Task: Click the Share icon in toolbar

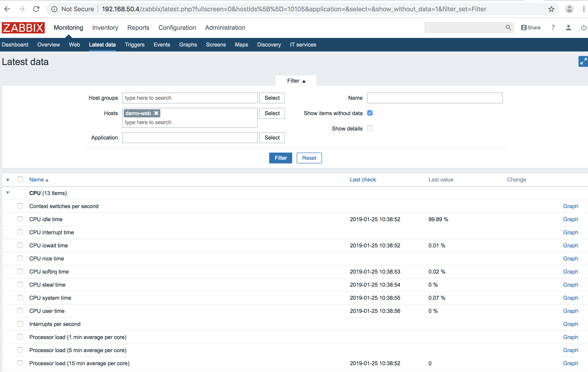Action: coord(530,28)
